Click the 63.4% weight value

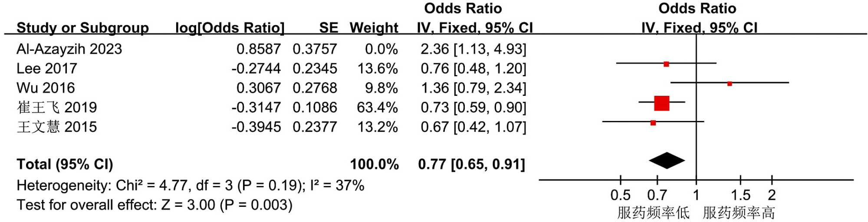(377, 108)
